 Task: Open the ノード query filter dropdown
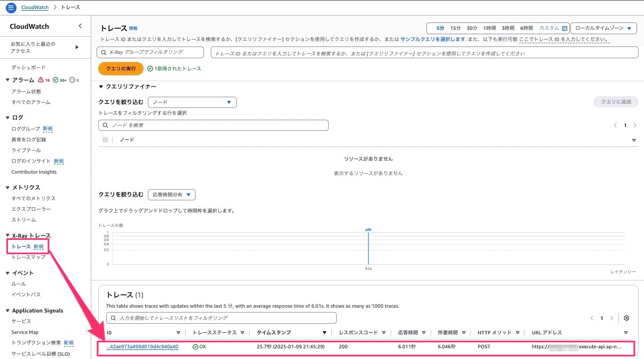192,102
